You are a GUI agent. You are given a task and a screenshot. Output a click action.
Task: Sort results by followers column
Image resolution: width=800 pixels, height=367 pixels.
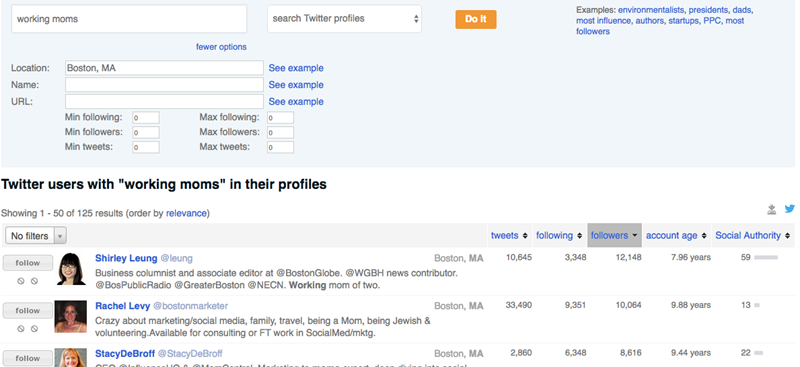614,235
